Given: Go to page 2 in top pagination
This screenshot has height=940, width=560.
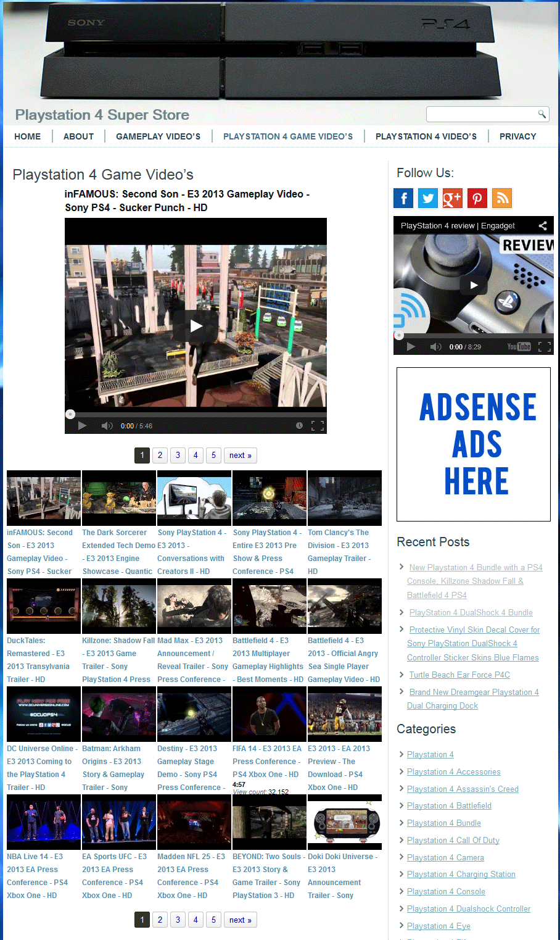Looking at the screenshot, I should pyautogui.click(x=160, y=455).
